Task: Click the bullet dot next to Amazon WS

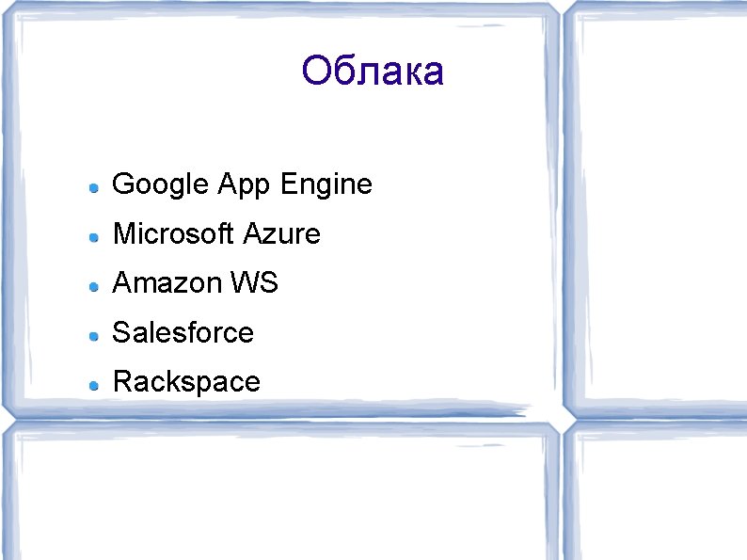Action: 94,287
